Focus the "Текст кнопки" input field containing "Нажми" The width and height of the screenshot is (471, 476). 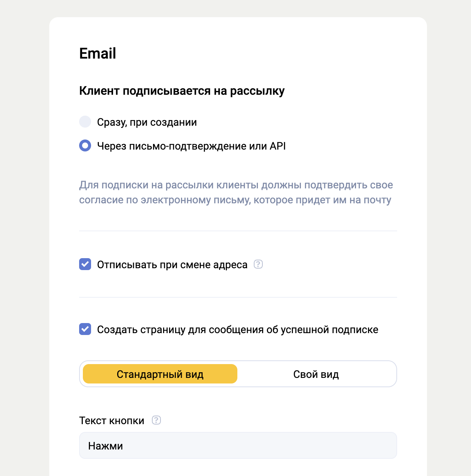tap(238, 446)
